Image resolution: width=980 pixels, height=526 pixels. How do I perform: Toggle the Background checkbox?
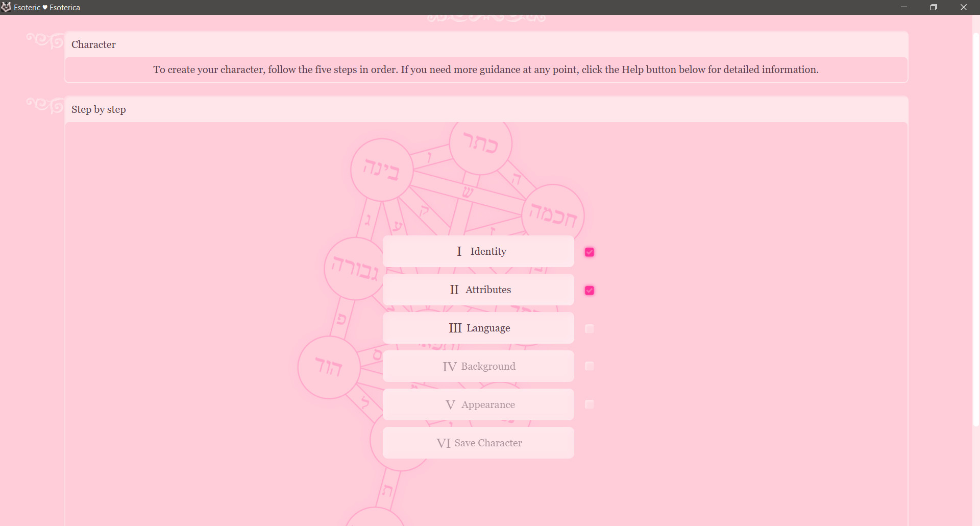click(590, 366)
